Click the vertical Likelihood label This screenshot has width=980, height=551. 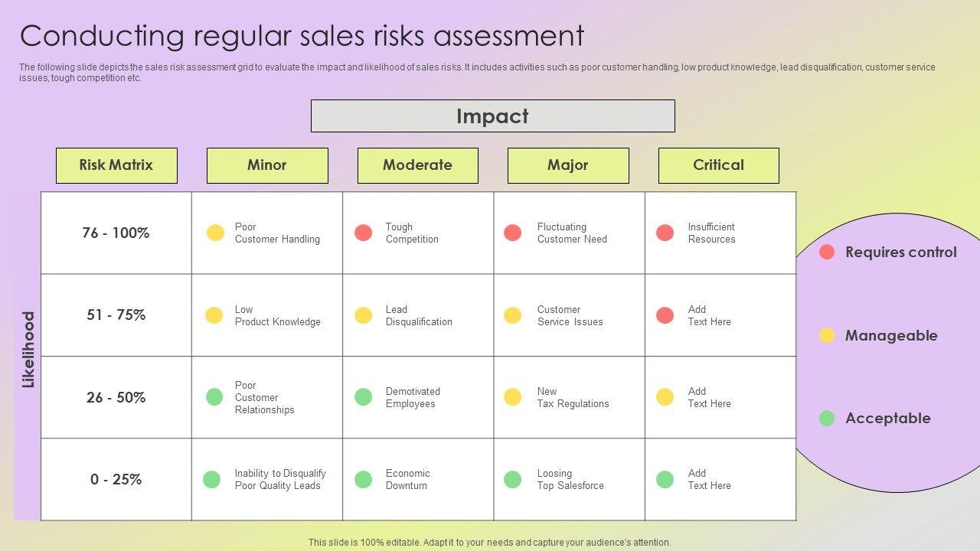pyautogui.click(x=28, y=350)
